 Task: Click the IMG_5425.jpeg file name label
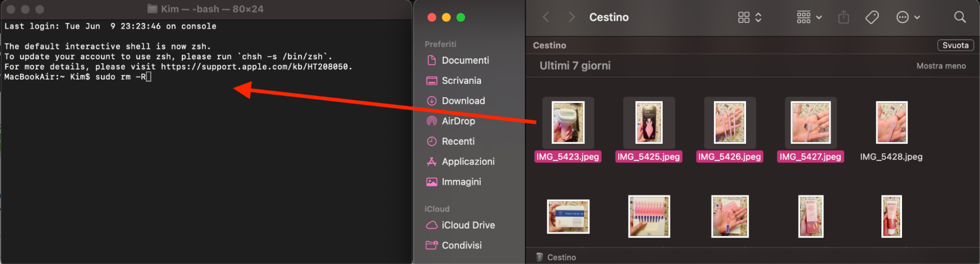pyautogui.click(x=649, y=157)
